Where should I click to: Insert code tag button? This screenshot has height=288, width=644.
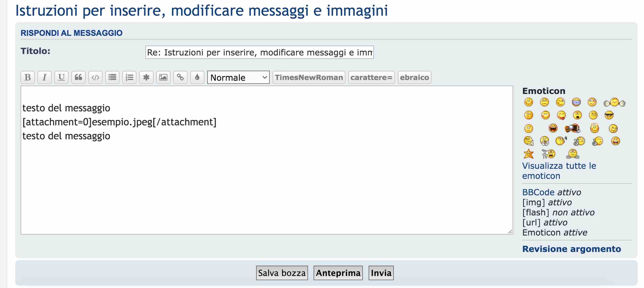point(96,78)
